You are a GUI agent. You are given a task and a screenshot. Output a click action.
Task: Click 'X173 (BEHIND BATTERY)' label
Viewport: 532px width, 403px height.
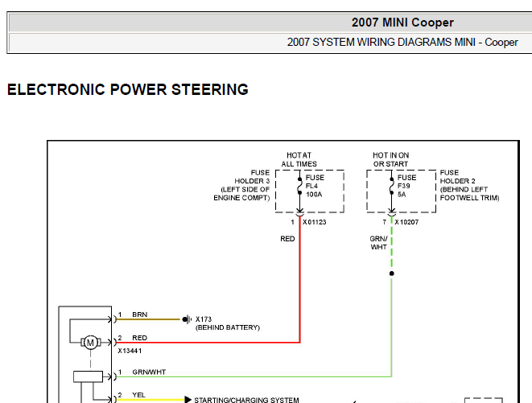click(x=227, y=323)
